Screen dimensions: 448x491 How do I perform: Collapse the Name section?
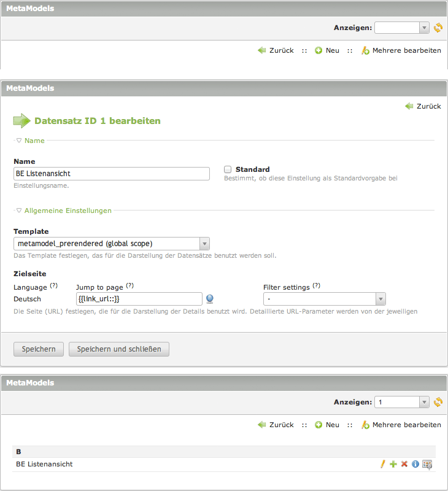[x=30, y=141]
